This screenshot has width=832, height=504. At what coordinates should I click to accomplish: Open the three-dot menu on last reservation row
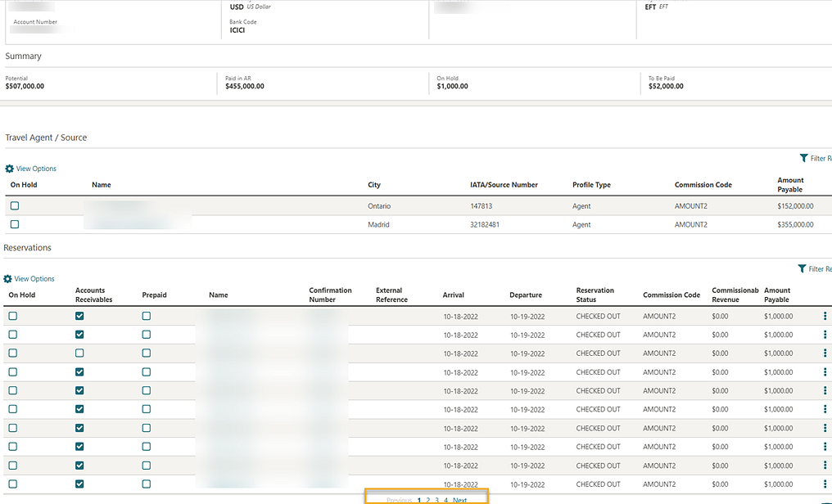click(x=825, y=484)
